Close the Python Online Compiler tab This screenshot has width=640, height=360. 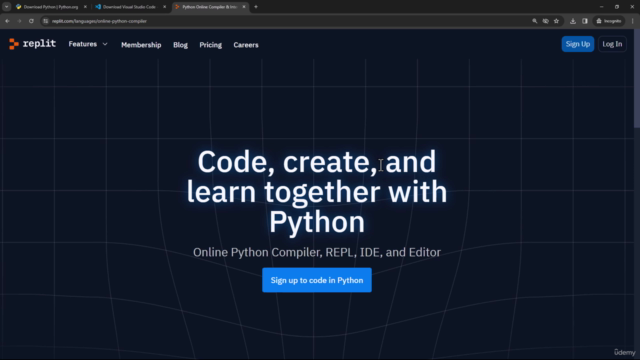244,7
